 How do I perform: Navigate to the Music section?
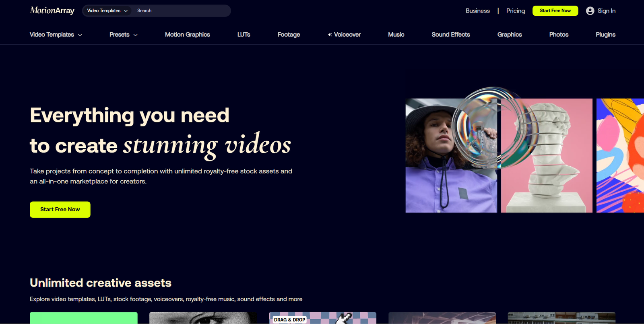click(x=396, y=35)
